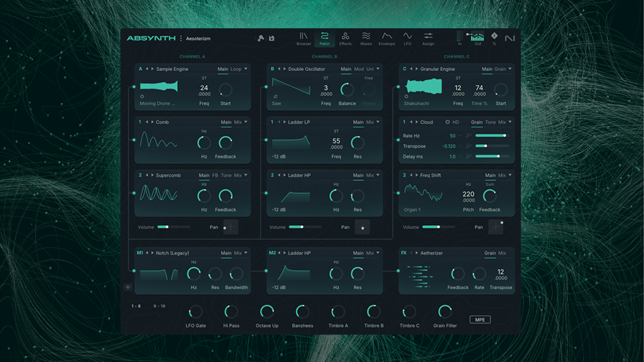This screenshot has width=644, height=362.
Task: Open the Cloud module dropdown arrow
Action: 510,122
